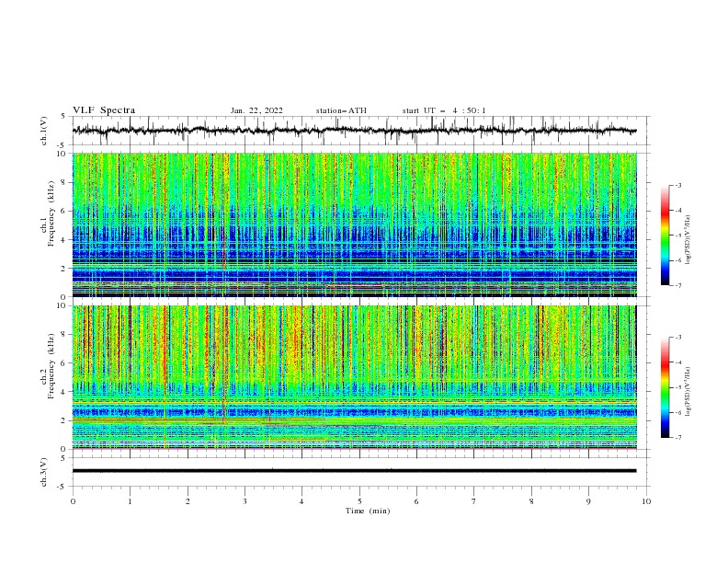
Task: Click the "-5" tick on ch.3(V) axis
Action: point(63,487)
